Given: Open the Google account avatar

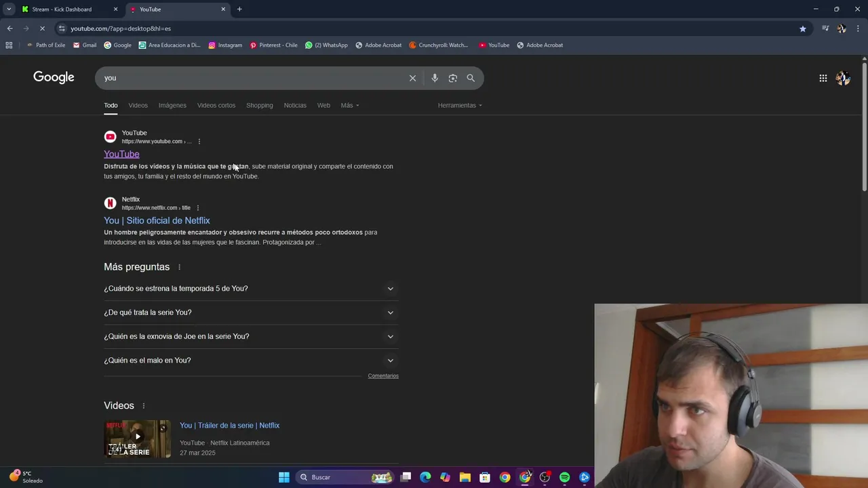Looking at the screenshot, I should 843,78.
